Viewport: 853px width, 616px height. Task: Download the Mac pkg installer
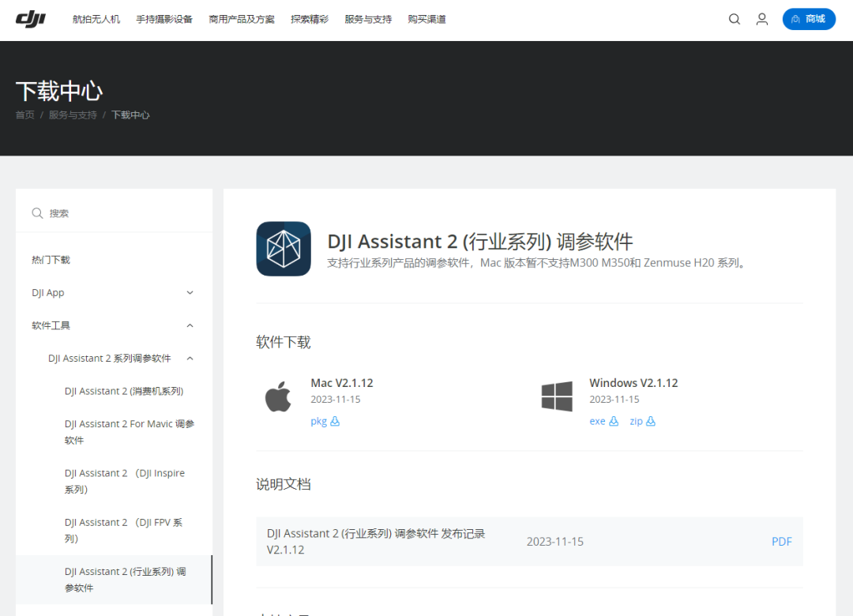325,421
